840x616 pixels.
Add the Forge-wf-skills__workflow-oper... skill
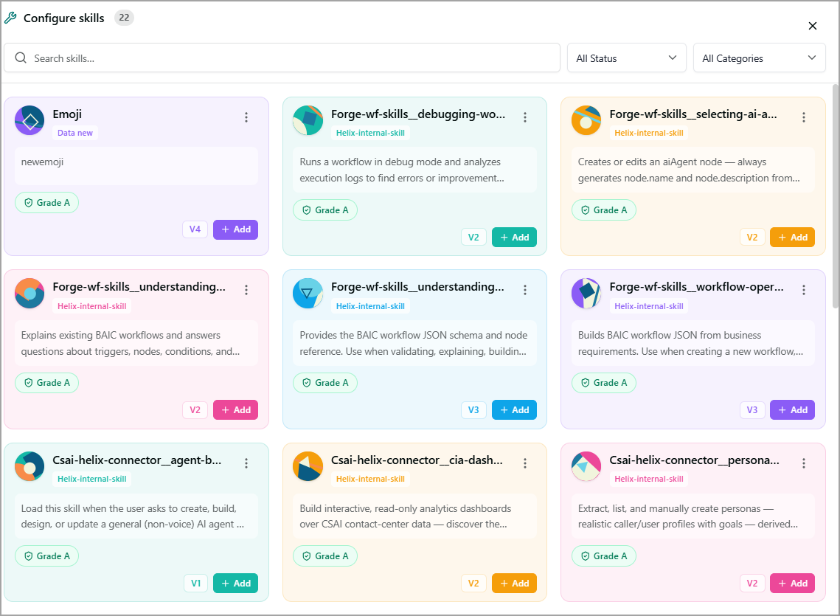tap(792, 410)
